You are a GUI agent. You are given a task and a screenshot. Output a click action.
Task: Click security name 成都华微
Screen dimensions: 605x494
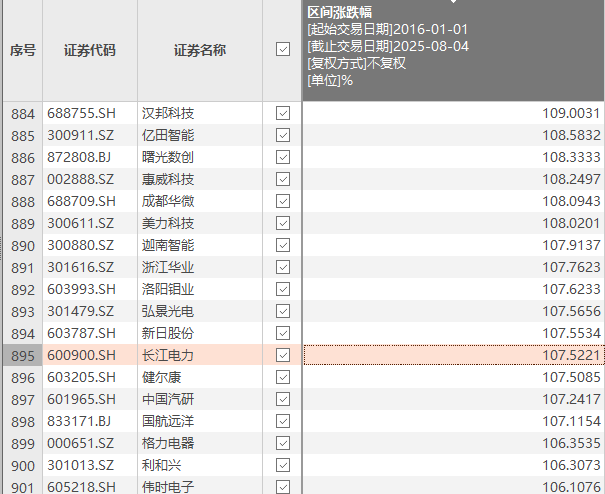pos(168,201)
